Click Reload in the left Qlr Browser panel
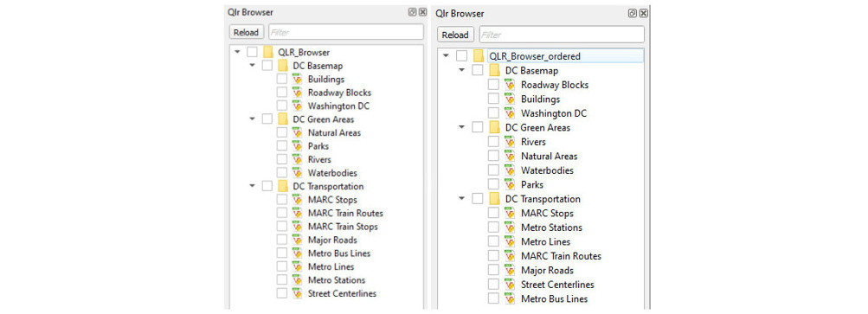This screenshot has width=868, height=314. (247, 32)
